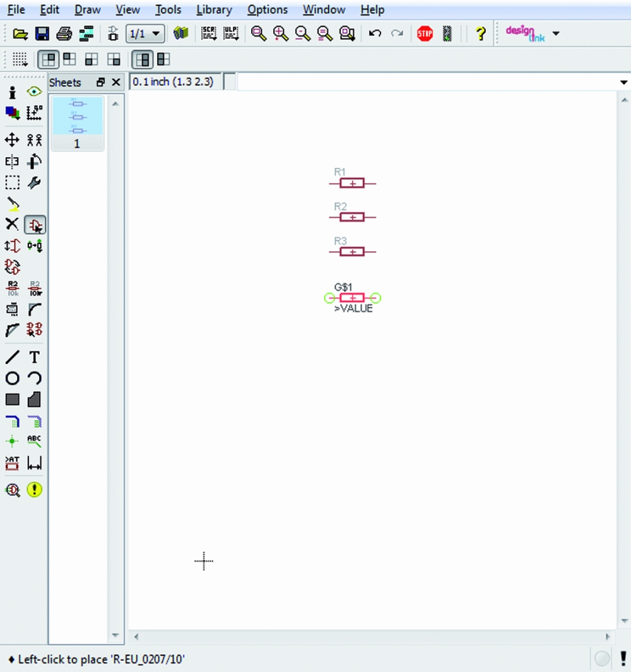
Task: Close the Sheets panel
Action: (115, 83)
